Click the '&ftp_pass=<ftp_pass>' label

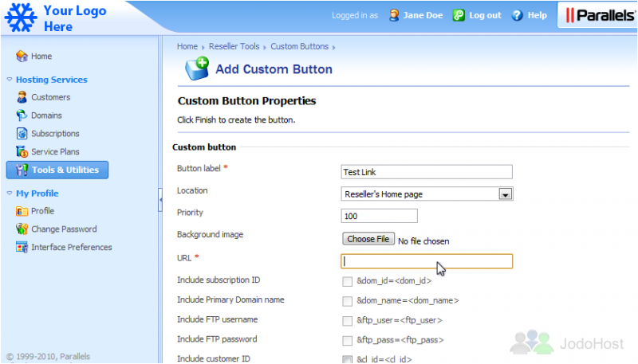coord(400,339)
